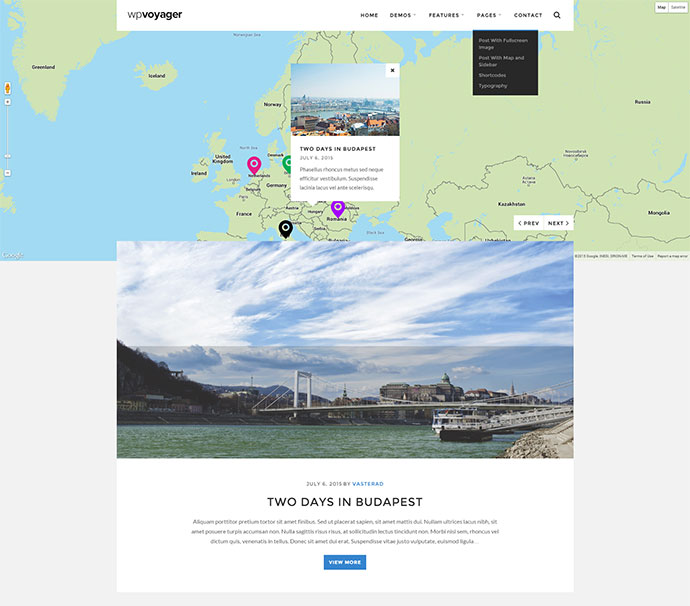The width and height of the screenshot is (690, 606).
Task: Click the 'United Kingdom' map label
Action: click(x=223, y=159)
